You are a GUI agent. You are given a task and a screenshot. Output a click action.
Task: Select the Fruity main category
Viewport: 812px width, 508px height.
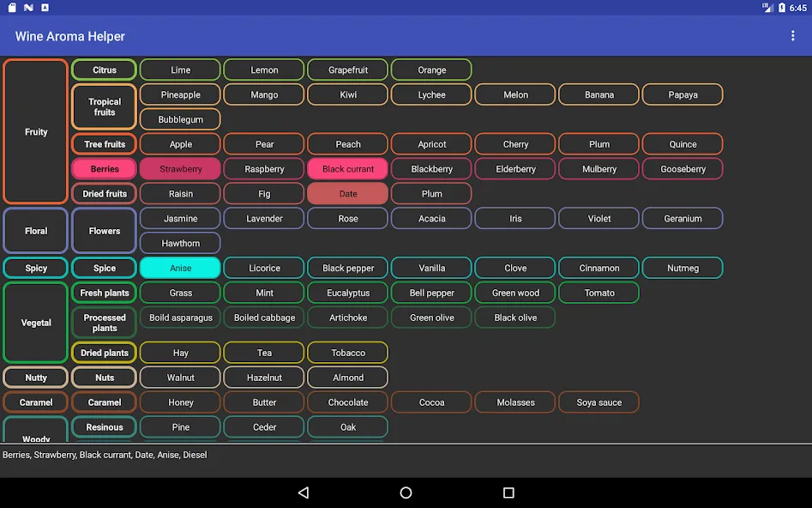point(36,131)
